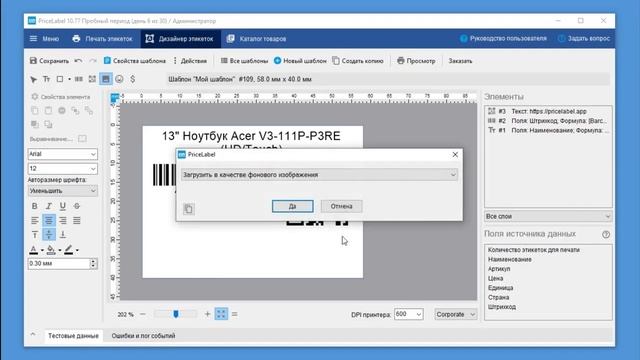The width and height of the screenshot is (640, 360).
Task: Create a Новый шаблон
Action: point(300,61)
